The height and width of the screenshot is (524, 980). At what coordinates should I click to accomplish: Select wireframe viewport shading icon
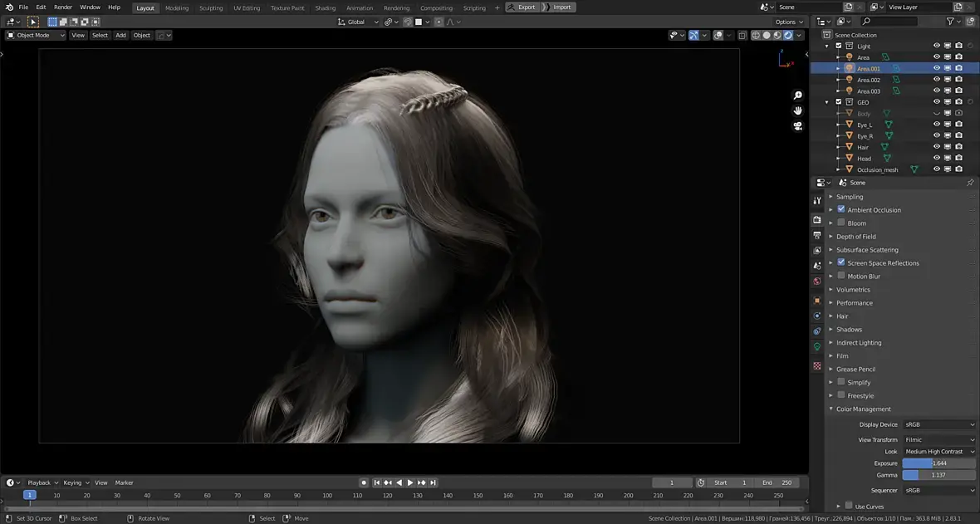(x=756, y=36)
